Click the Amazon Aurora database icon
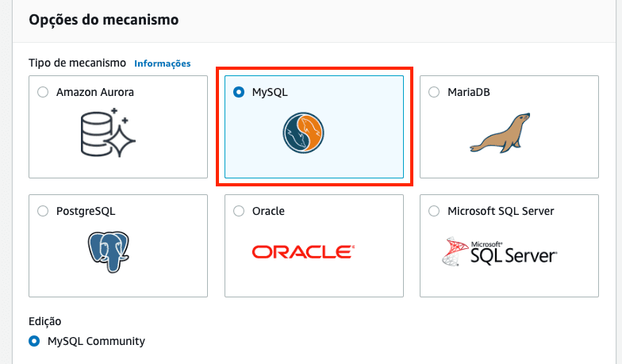This screenshot has height=364, width=622. [x=109, y=132]
